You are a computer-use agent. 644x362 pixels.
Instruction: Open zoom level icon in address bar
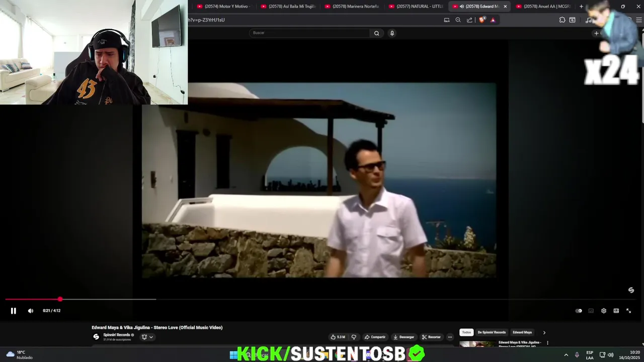458,20
